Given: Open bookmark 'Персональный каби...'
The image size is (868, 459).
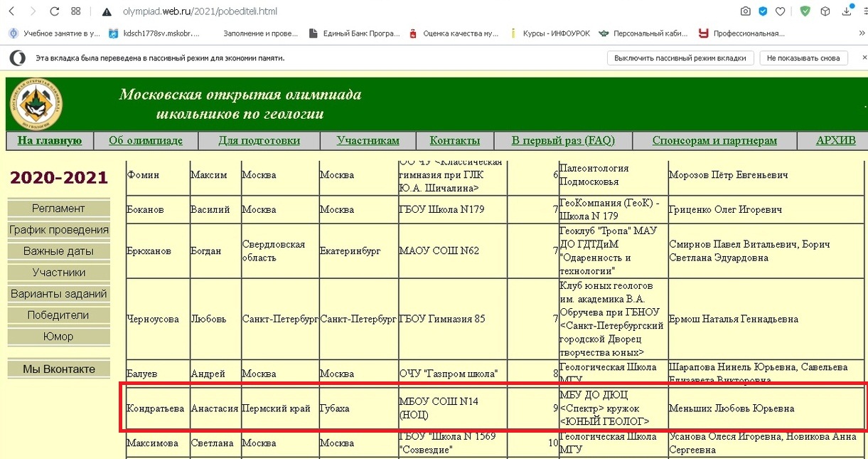Looking at the screenshot, I should (645, 33).
